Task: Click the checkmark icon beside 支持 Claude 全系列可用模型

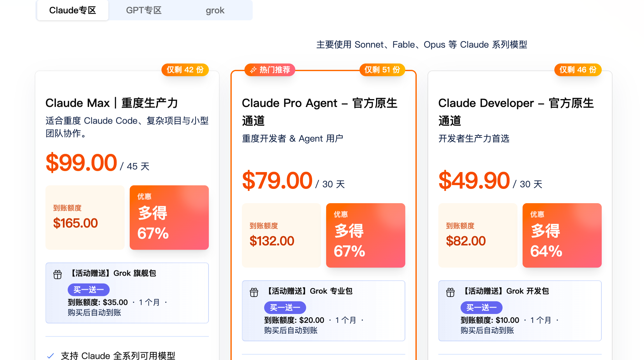Action: 50,356
